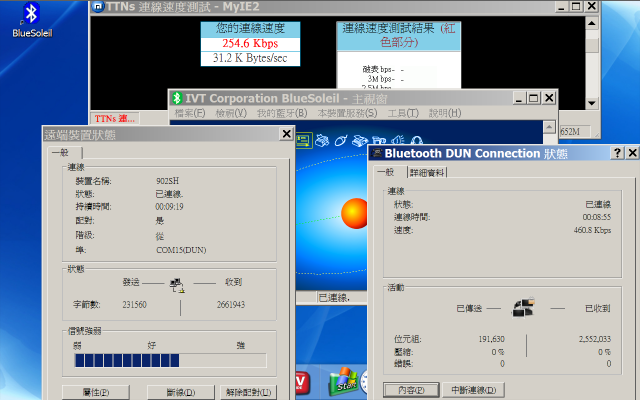This screenshot has height=400, width=640.
Task: Open the 檢視(V) menu in BlueSoleil
Action: pyautogui.click(x=231, y=113)
